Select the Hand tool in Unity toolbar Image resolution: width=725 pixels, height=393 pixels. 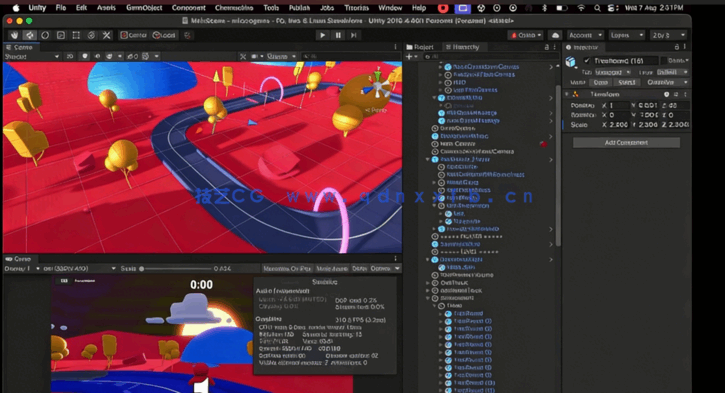(14, 35)
